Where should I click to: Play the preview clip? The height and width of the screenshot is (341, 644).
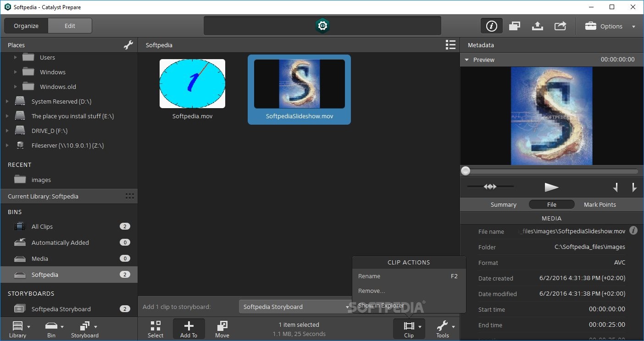point(551,187)
